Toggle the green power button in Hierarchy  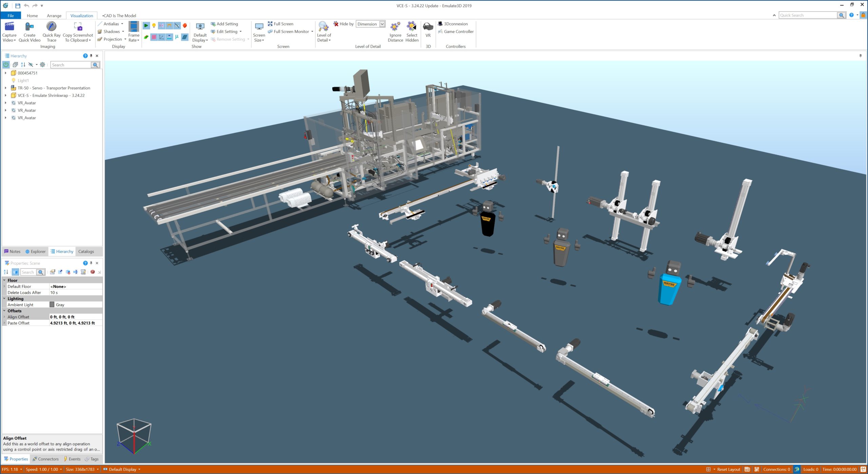6,65
